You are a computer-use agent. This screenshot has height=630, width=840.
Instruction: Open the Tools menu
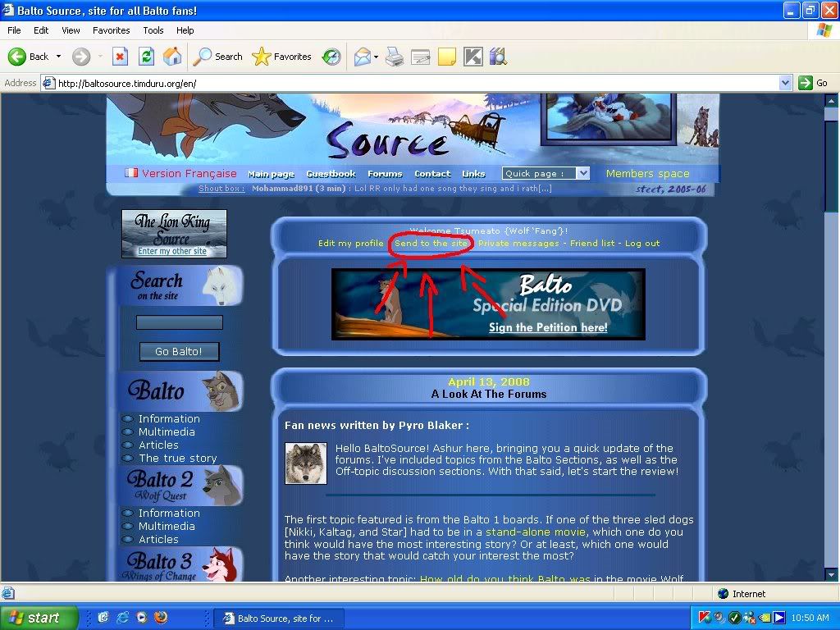(153, 30)
